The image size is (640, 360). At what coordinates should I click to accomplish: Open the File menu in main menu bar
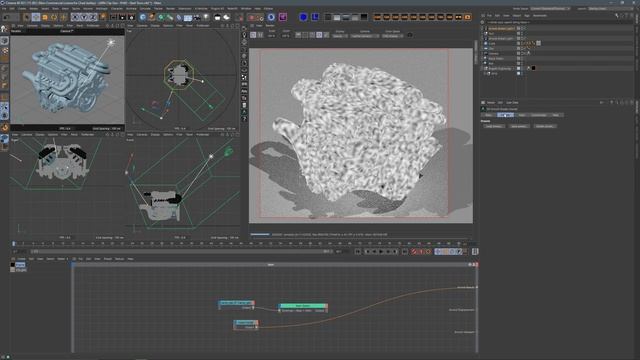coord(4,8)
